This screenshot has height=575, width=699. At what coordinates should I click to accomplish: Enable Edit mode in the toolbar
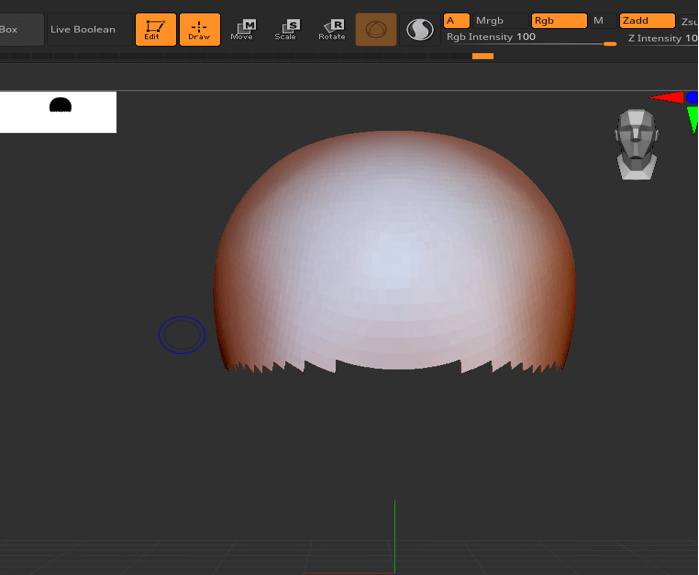pyautogui.click(x=155, y=29)
